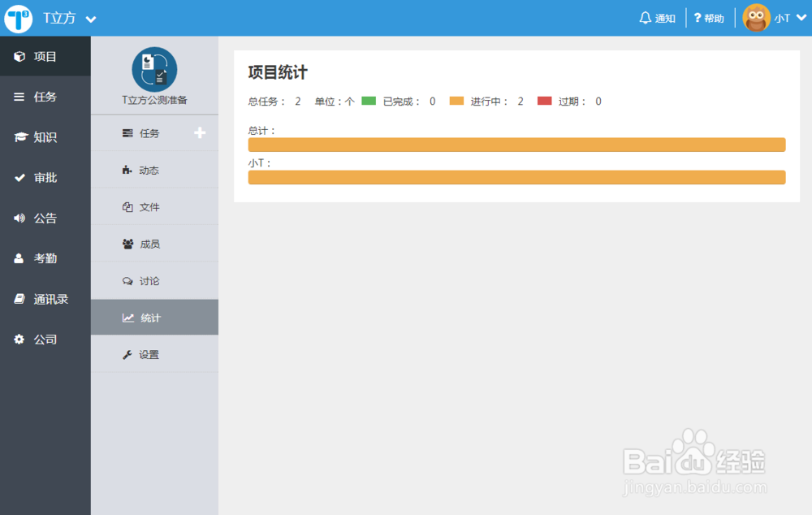Screen dimensions: 812x515
Task: Open the project 文件 tab
Action: pyautogui.click(x=154, y=206)
